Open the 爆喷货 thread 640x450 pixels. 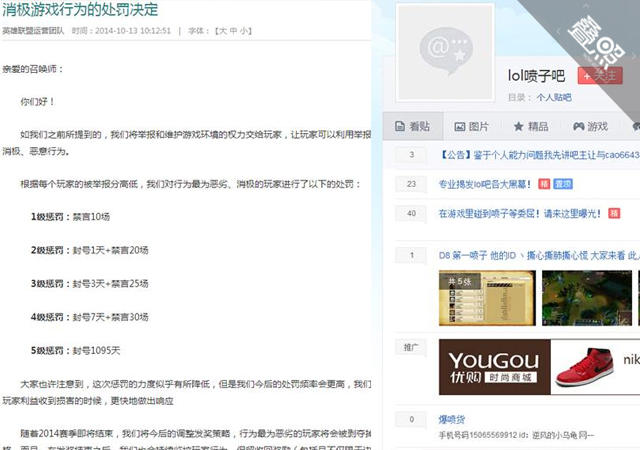pos(452,419)
